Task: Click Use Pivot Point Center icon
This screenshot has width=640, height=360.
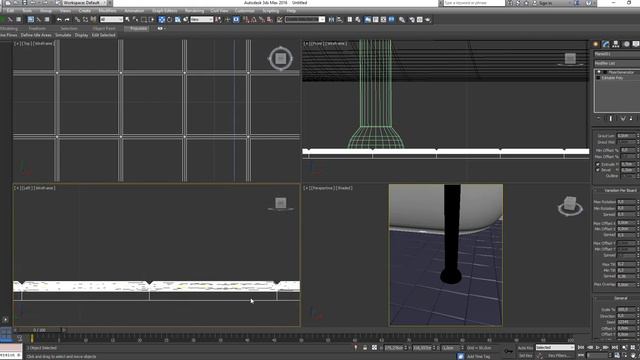Action: [218, 20]
